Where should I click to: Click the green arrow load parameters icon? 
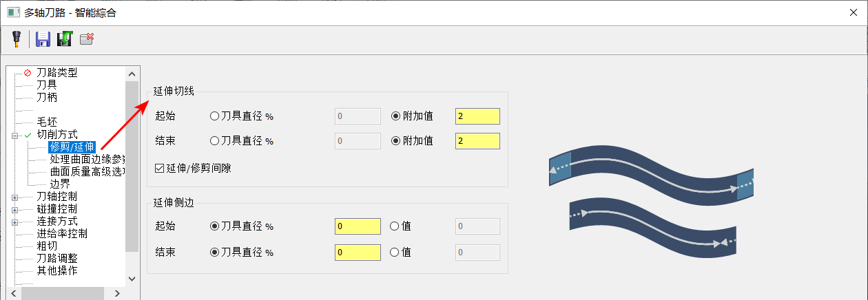pyautogui.click(x=65, y=39)
